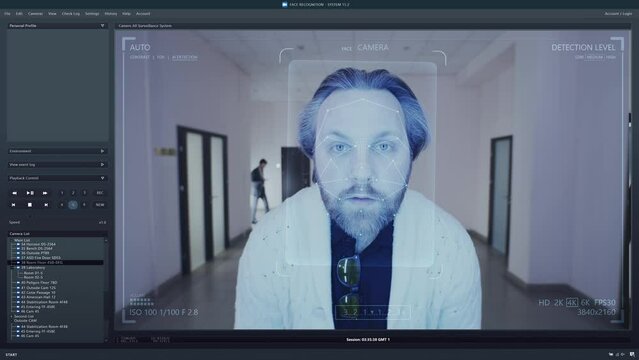Screen dimensions: 639x360
Task: Click the camera icon beside 36 Outside PT89
Action: coord(18,253)
